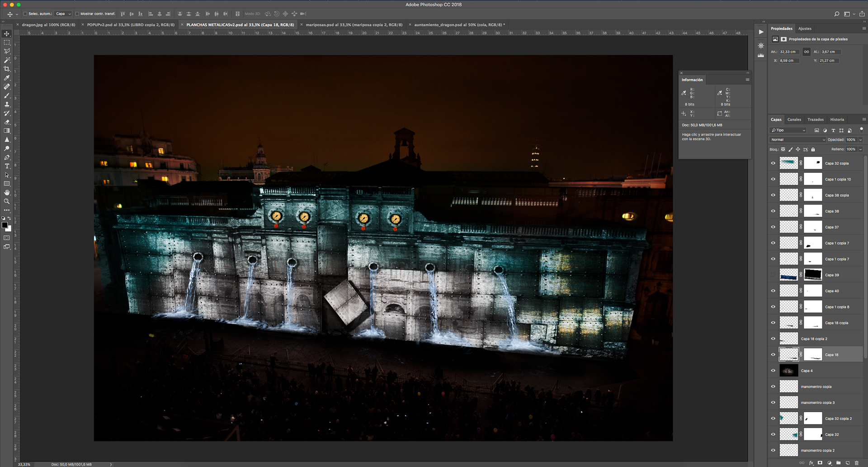Click the Change Screen Mode icon
This screenshot has height=467, width=868.
click(7, 247)
